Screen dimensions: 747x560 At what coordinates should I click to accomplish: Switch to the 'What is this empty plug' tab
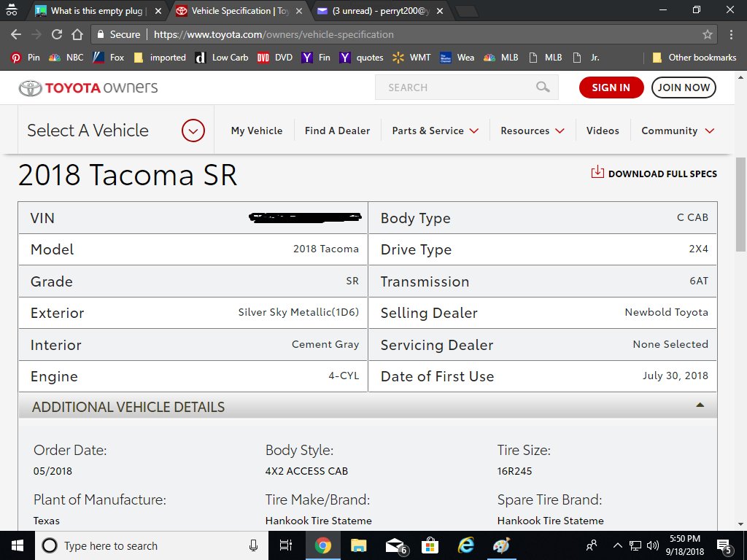pos(97,11)
